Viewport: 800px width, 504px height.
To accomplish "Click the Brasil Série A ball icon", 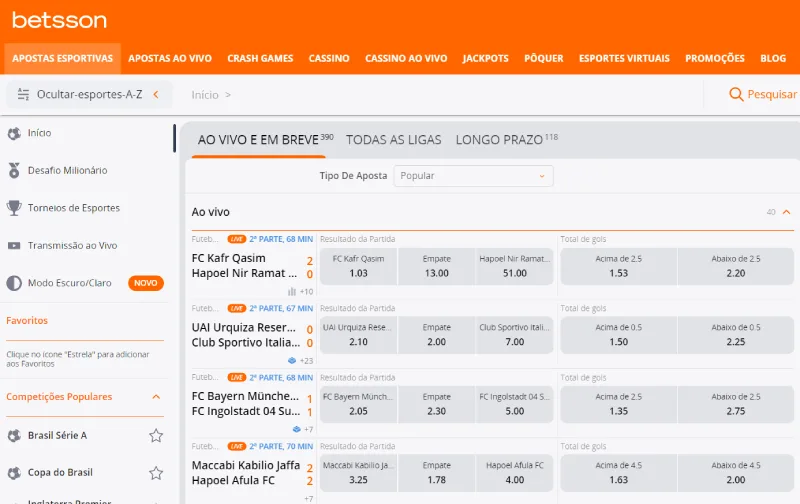I will point(14,436).
